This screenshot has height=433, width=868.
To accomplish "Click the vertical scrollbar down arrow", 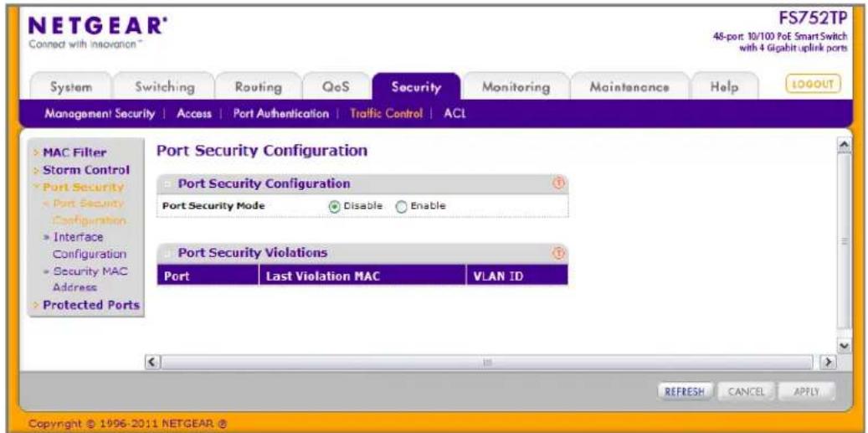I will tap(844, 344).
